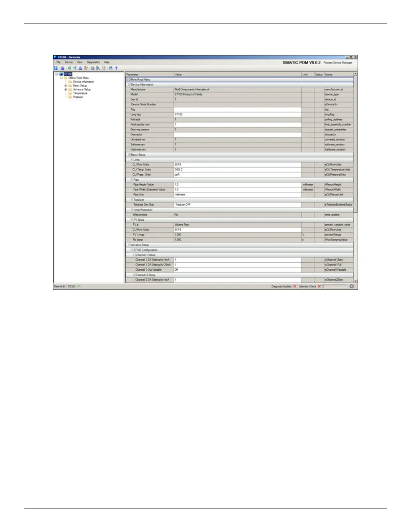Click the red X beside Diagnosis Update
This screenshot has height=532, width=411.
pos(295,286)
